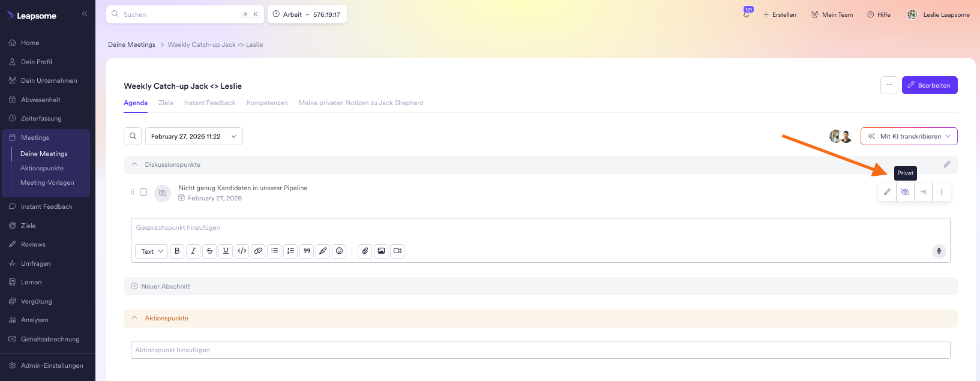This screenshot has width=980, height=381.
Task: Click the agenda search magnifier icon
Action: click(133, 136)
